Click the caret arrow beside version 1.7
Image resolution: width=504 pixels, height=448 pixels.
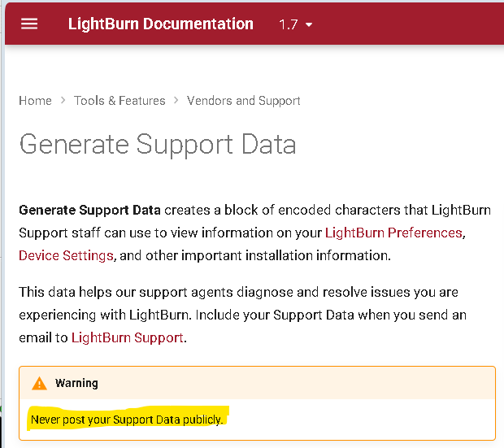309,24
